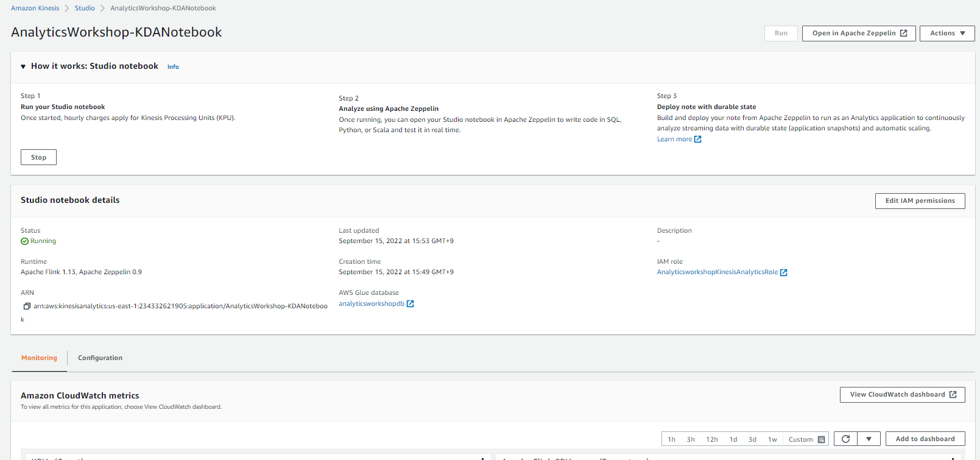Open the AnalyticsworkshopKinesisAnalyticsRole IAM role link
Viewport: 980px width, 460px height.
pyautogui.click(x=722, y=272)
